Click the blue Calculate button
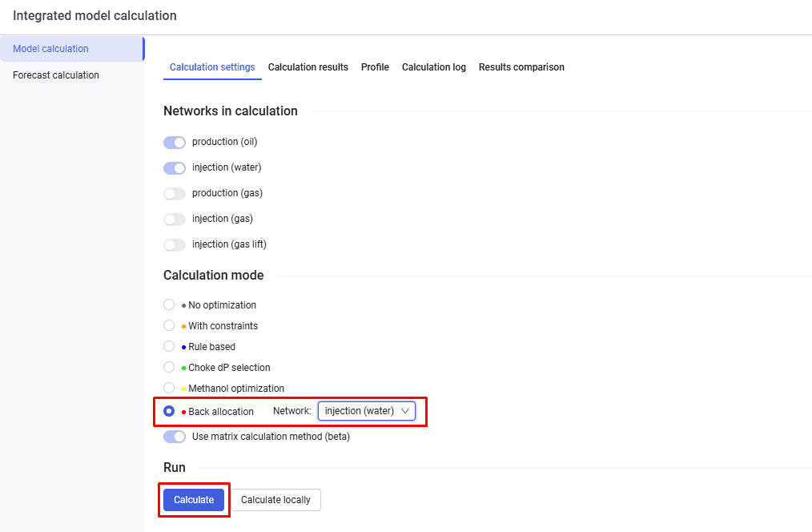 pos(194,500)
